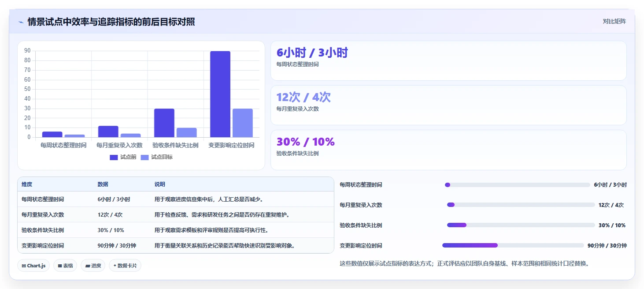Screen dimensions: 644x289
Task: Click the 试点前 bar for 每月重复录入次数
Action: click(x=108, y=131)
